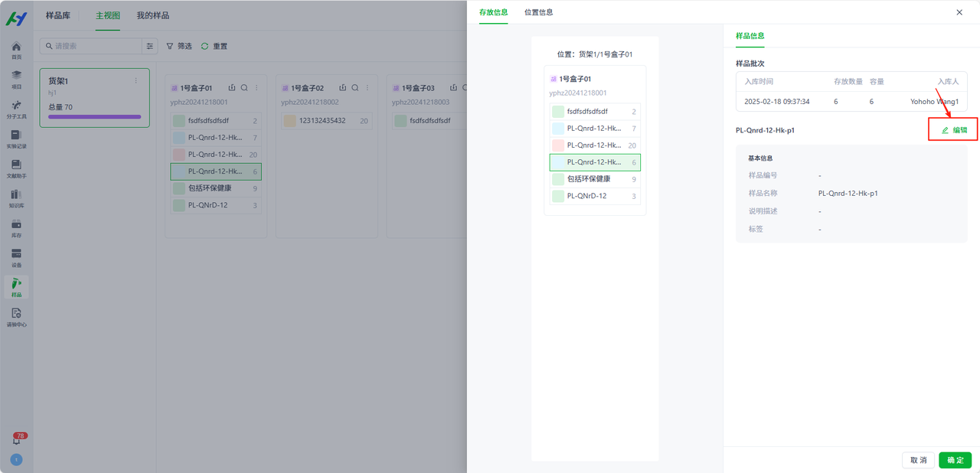Open the 请验中心 sidebar icon
This screenshot has height=473, width=980.
click(x=16, y=317)
